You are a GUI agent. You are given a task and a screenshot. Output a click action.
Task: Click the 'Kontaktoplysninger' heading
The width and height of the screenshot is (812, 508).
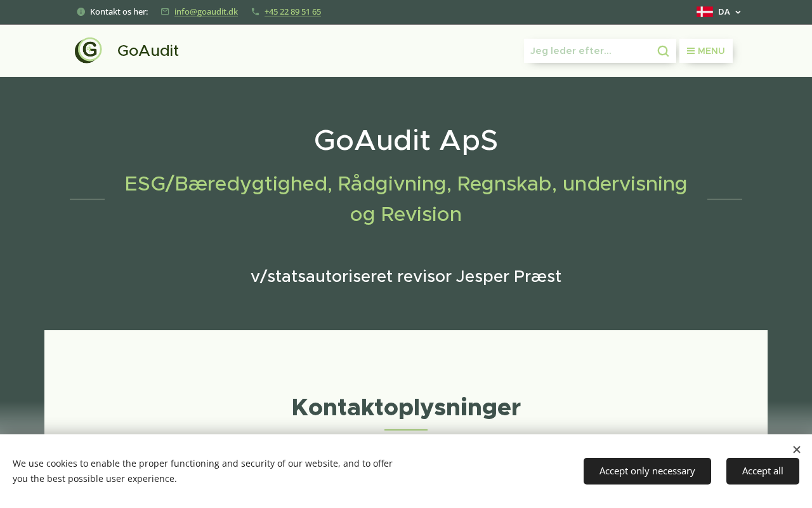(x=406, y=407)
